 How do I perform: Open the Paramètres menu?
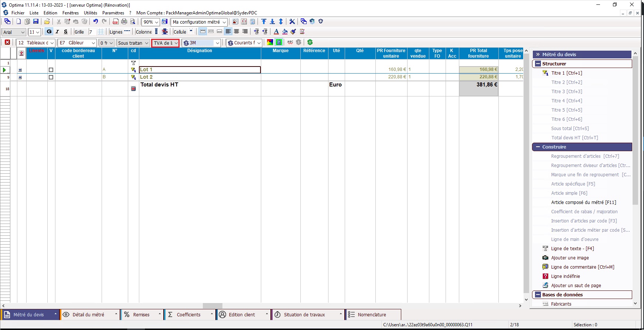(113, 13)
